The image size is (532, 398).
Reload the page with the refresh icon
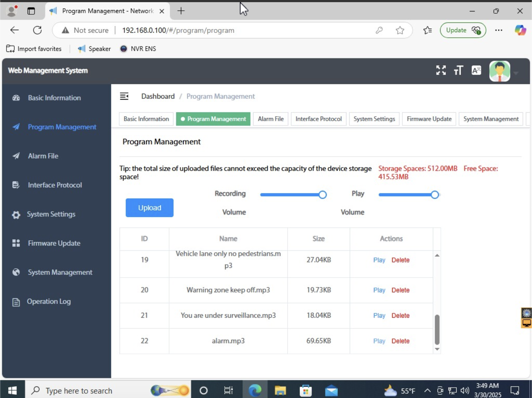point(37,30)
